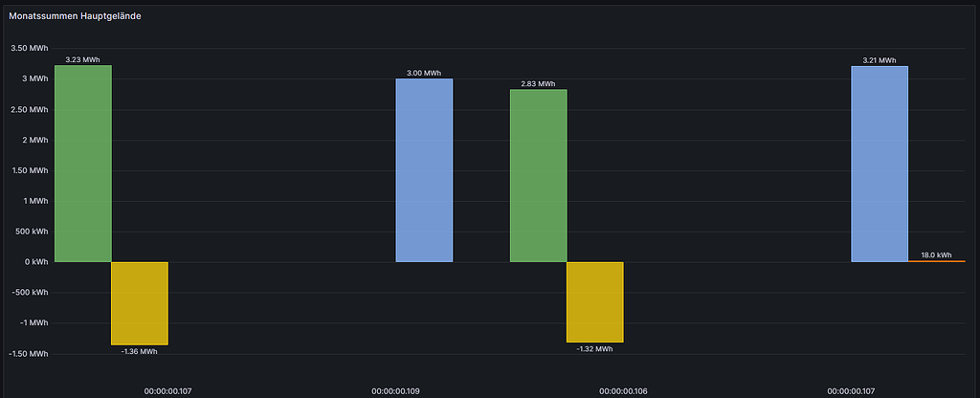Click the 2 MWh y-axis tick label
Viewport: 980px width, 398px height.
coord(35,140)
